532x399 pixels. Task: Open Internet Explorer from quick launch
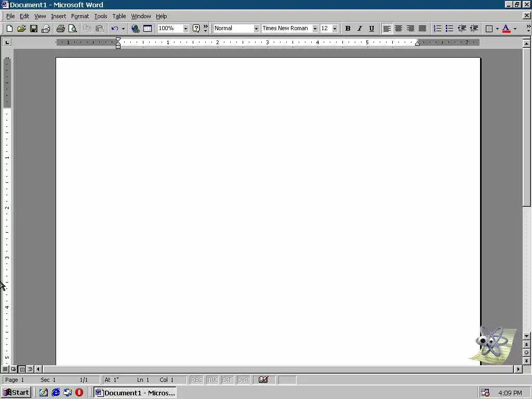56,393
